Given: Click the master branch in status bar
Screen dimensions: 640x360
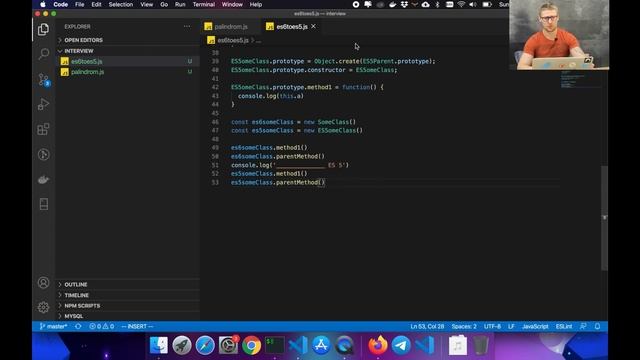Looking at the screenshot, I should coord(53,327).
